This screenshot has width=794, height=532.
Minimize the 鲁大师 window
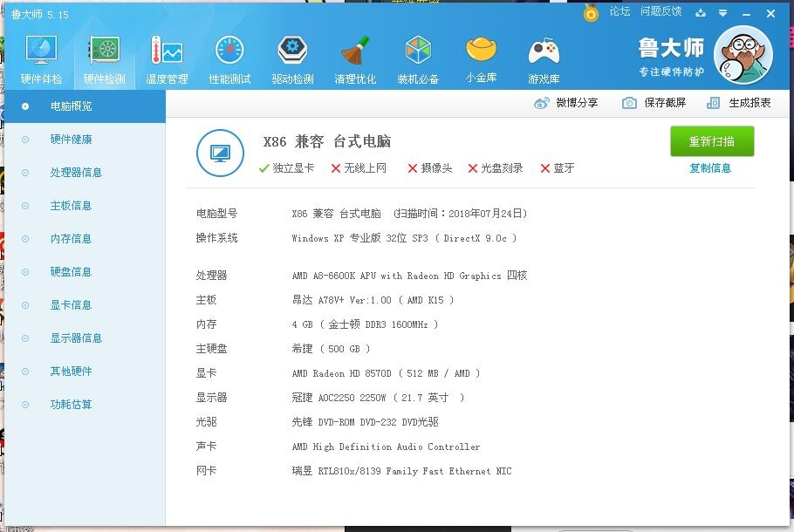[x=746, y=14]
